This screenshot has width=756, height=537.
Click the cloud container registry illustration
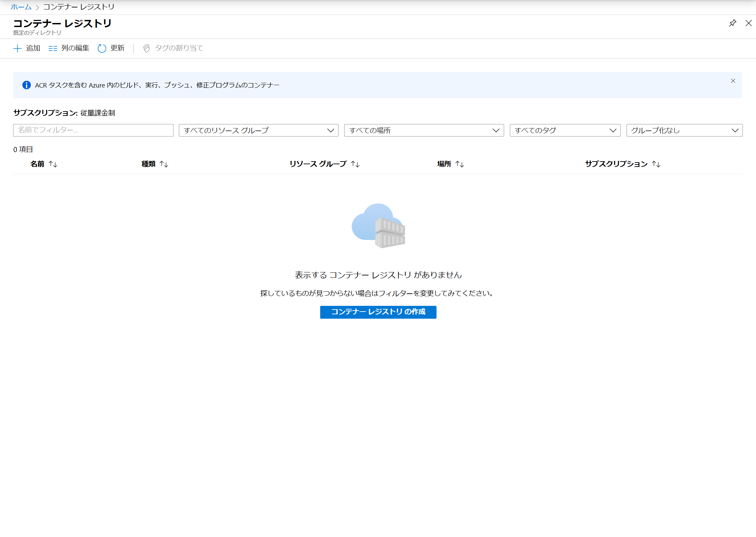(378, 226)
